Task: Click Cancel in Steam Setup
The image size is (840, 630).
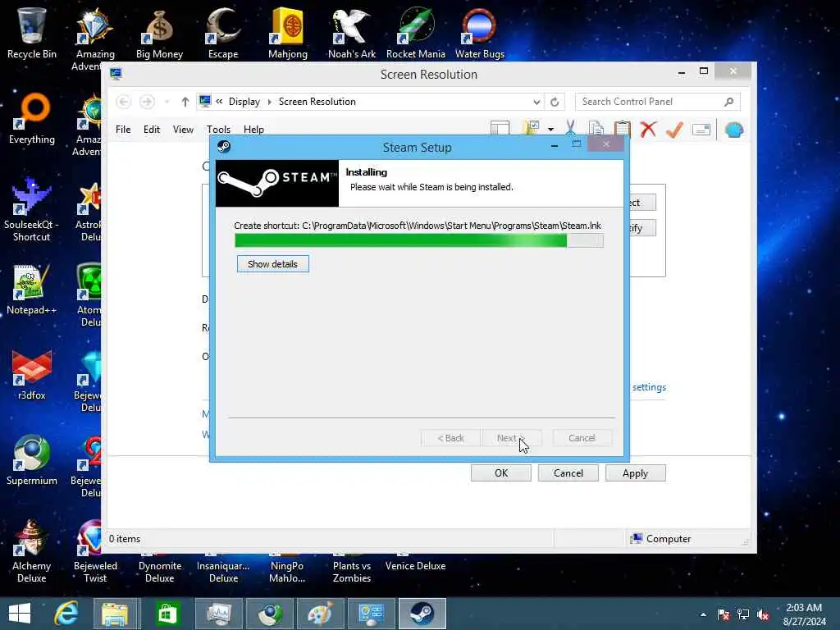Action: [x=582, y=438]
